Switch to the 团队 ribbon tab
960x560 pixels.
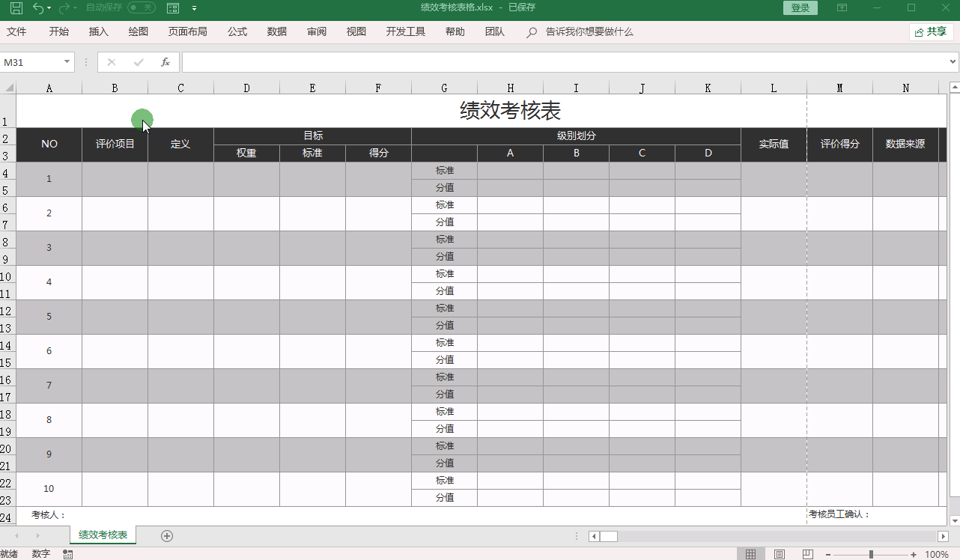coord(495,31)
